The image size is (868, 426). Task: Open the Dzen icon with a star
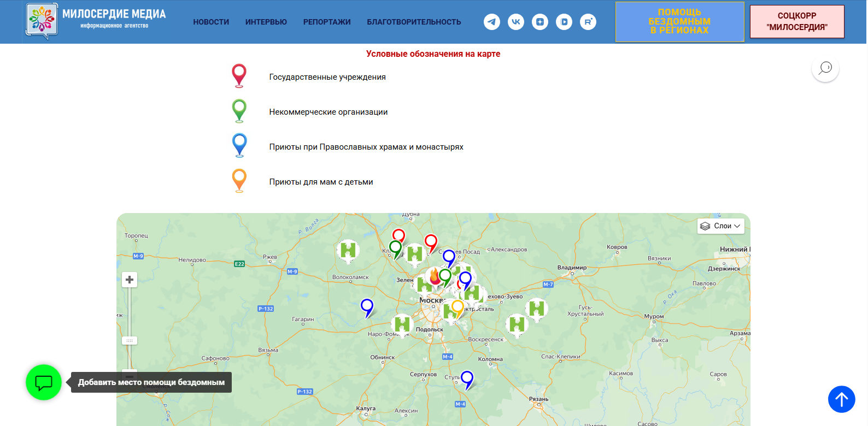coord(540,22)
